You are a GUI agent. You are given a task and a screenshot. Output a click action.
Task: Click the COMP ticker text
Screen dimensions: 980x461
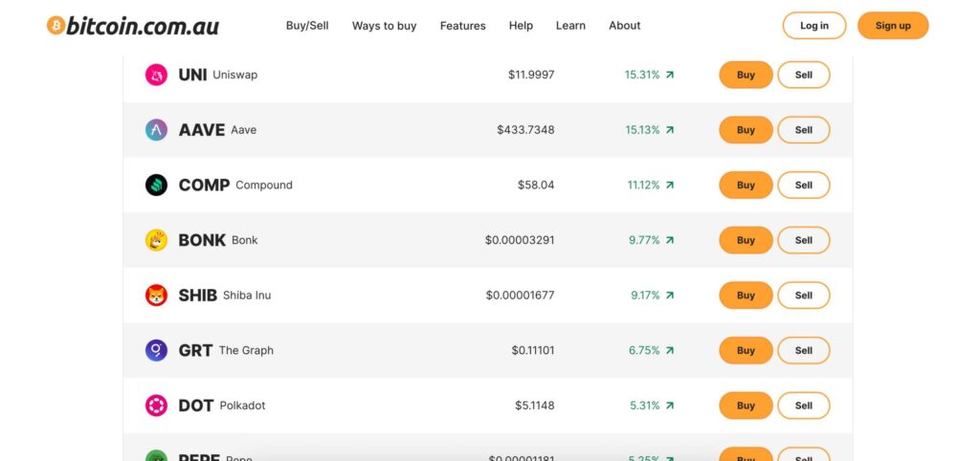point(205,185)
